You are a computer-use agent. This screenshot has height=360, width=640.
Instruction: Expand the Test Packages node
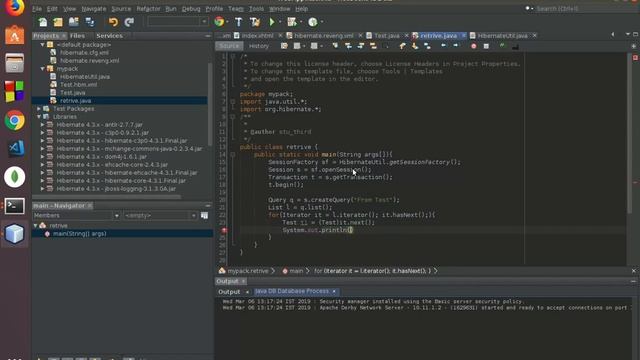(39, 109)
